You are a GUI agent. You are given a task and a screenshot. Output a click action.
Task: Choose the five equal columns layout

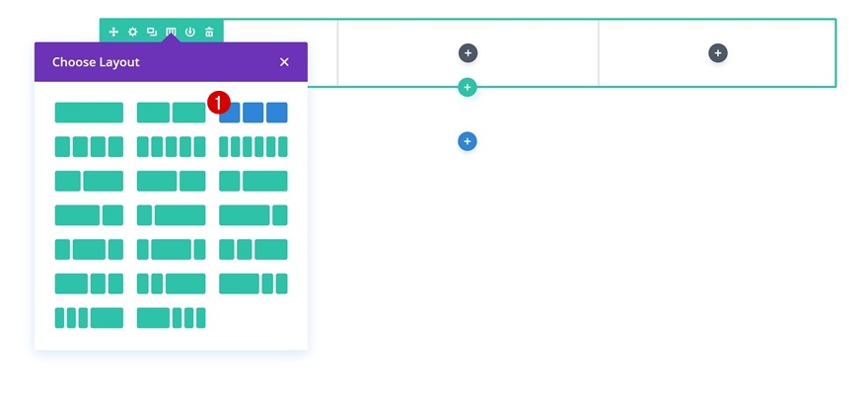(171, 147)
